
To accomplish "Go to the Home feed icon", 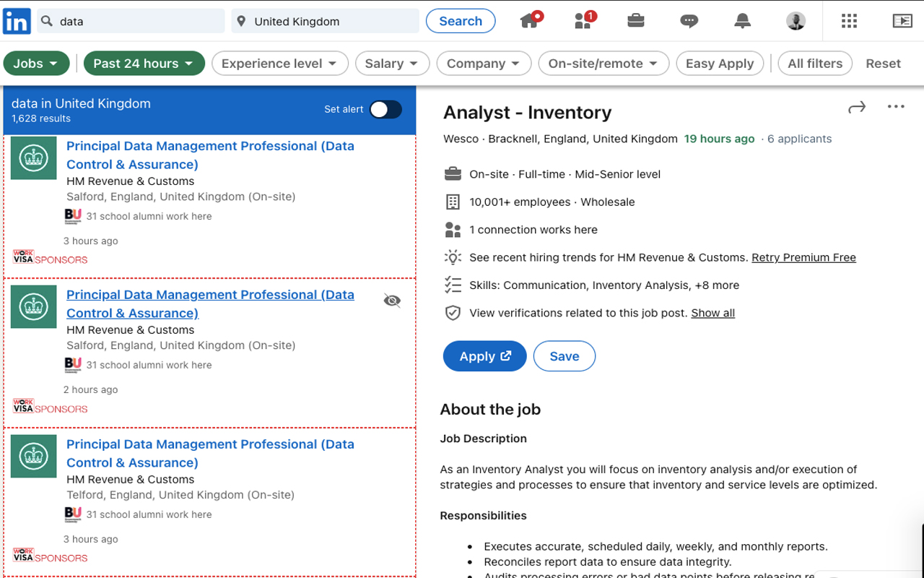I will pyautogui.click(x=531, y=20).
